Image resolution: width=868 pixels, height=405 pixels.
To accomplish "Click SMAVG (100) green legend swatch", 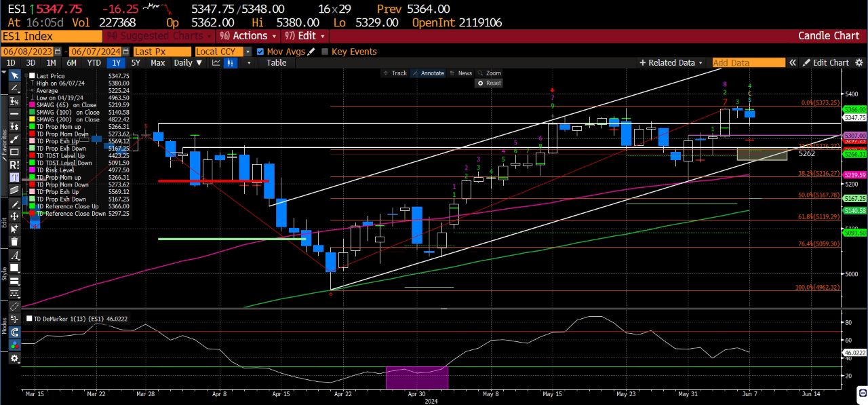I will pyautogui.click(x=32, y=112).
